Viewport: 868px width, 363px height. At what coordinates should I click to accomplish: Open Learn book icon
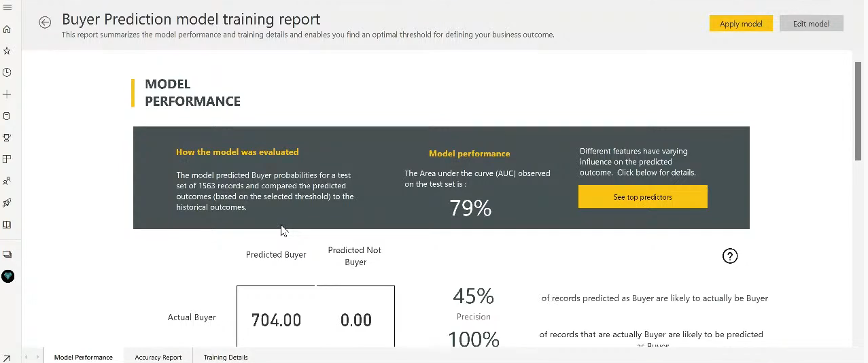tap(7, 224)
